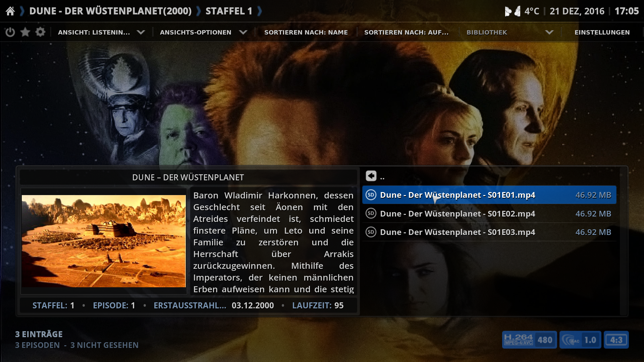The width and height of the screenshot is (644, 362).
Task: Select Dune - Der Wüstenplanet - S01E01.mp4
Action: (489, 195)
